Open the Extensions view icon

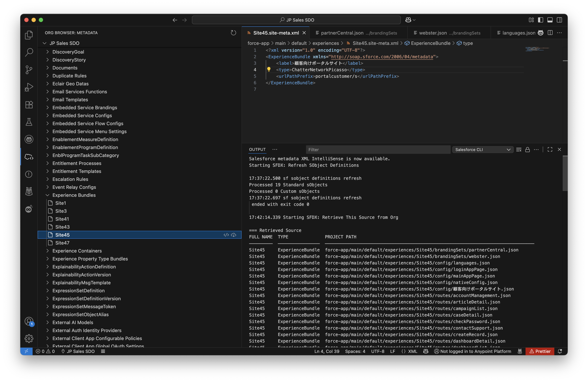[29, 105]
